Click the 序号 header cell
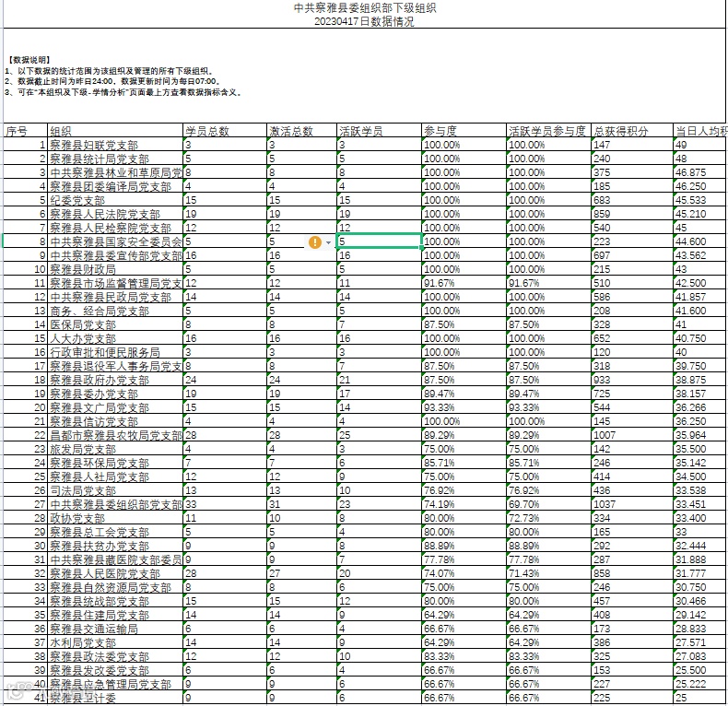 click(x=25, y=131)
